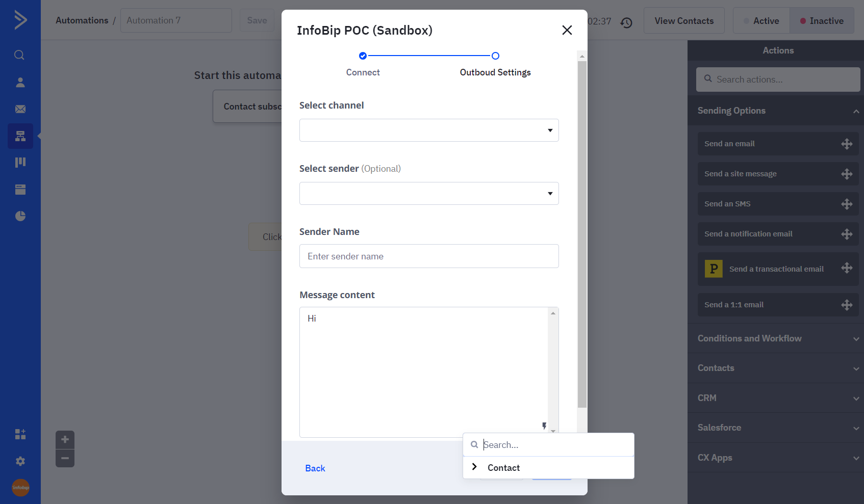Click the personalization lightning icon in message box

click(x=544, y=426)
